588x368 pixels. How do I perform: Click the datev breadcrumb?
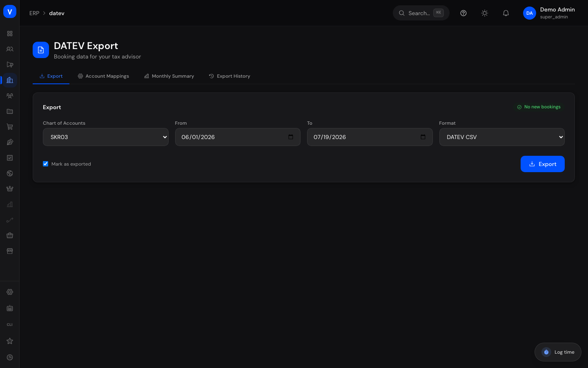[57, 13]
